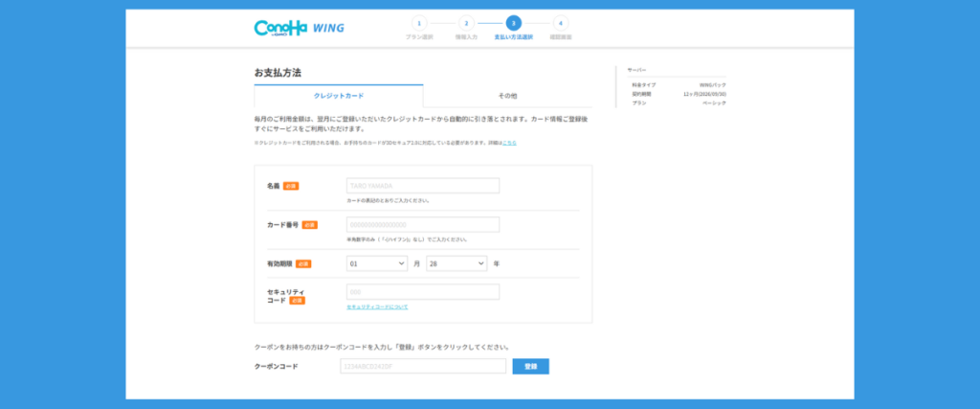The height and width of the screenshot is (409, 980).
Task: Click the orange 必須 badge next to 名義
Action: pyautogui.click(x=291, y=186)
